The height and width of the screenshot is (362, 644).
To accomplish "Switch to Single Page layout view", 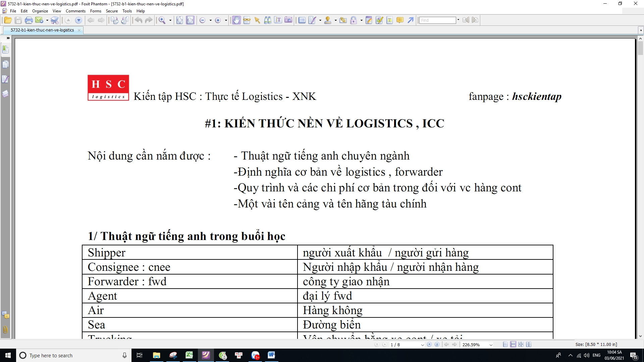I will point(505,345).
